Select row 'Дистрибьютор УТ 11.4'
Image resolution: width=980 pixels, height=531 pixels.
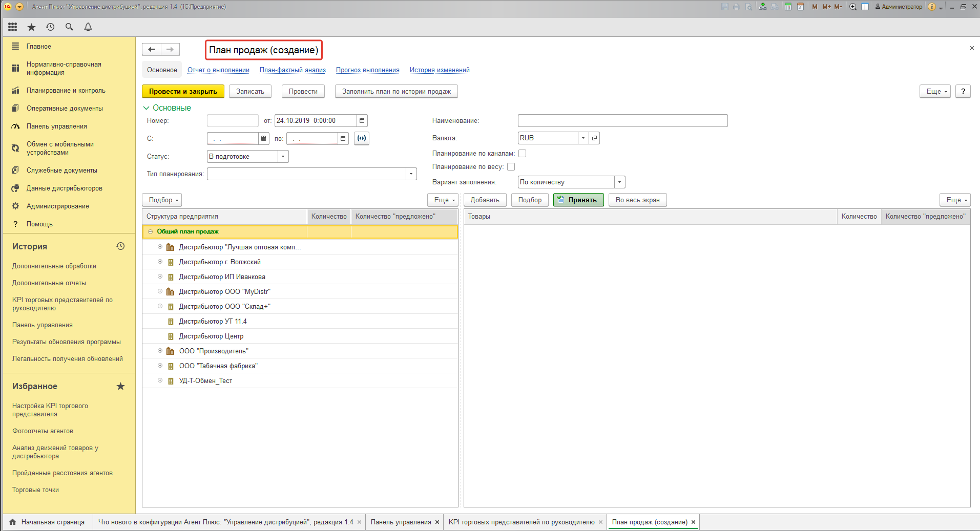(x=300, y=321)
